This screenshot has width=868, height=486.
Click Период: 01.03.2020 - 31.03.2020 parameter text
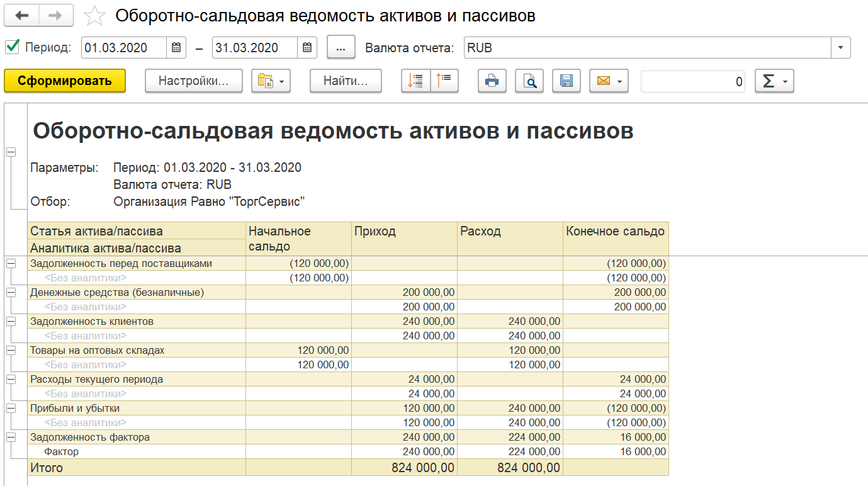pos(207,167)
